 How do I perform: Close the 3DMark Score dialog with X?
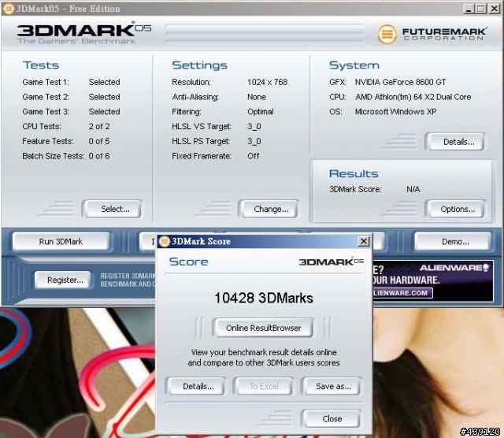[x=364, y=241]
